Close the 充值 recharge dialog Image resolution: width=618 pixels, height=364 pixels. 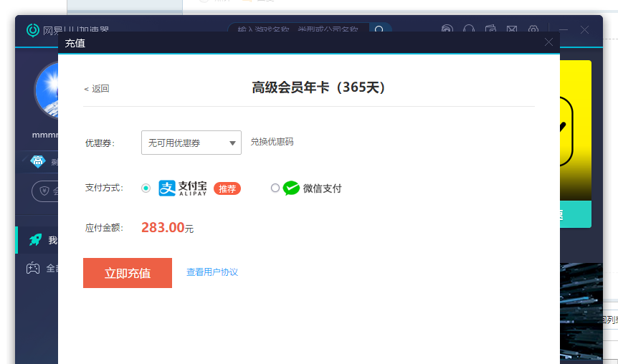[x=549, y=42]
